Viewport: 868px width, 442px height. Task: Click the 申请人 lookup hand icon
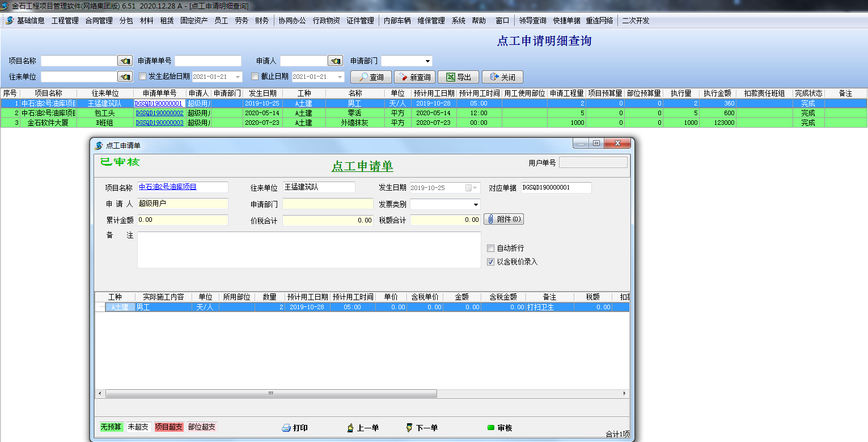(335, 61)
